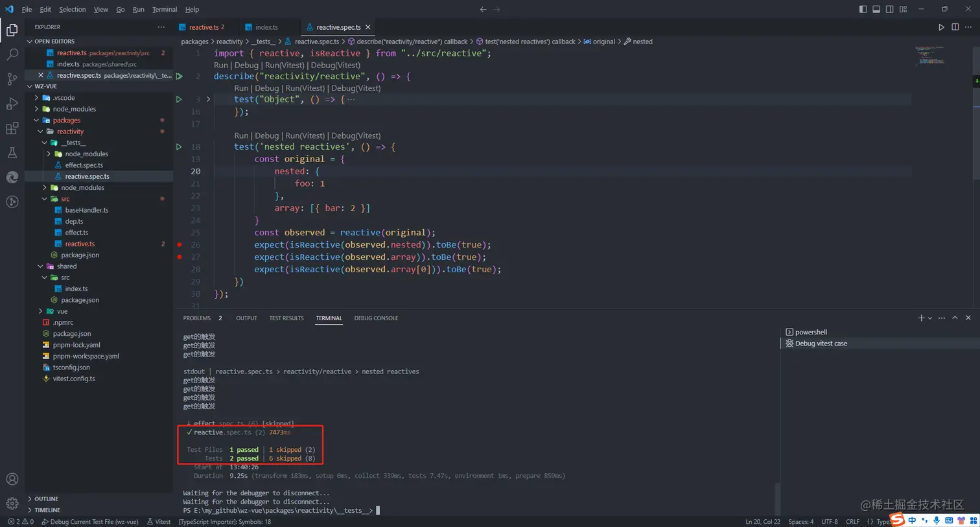The width and height of the screenshot is (980, 527).
Task: Open the Source Control view
Action: point(12,79)
